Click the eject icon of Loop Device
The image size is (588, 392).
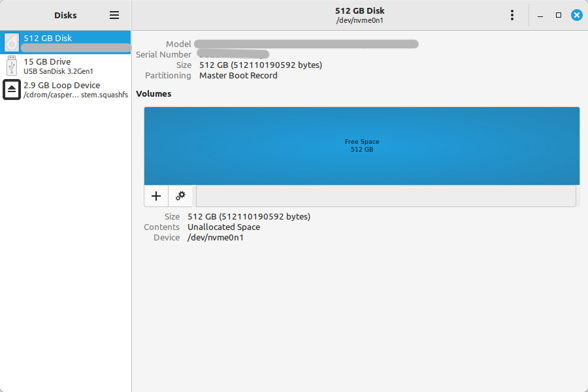click(12, 90)
